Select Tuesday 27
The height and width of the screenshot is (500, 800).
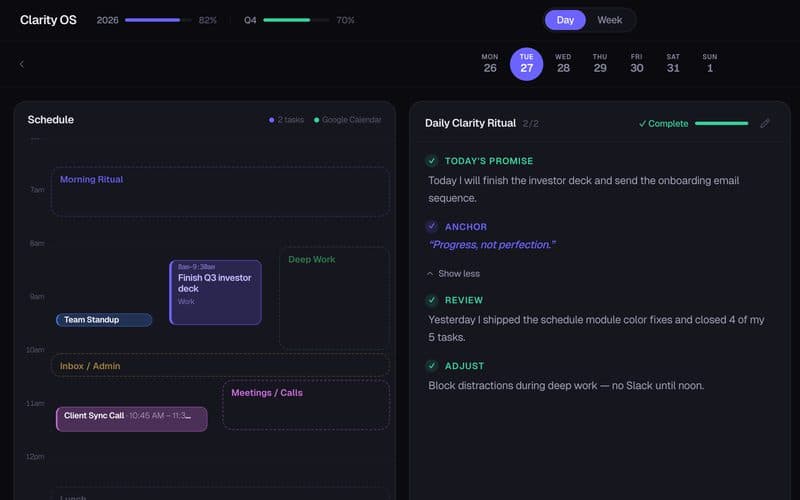point(527,64)
